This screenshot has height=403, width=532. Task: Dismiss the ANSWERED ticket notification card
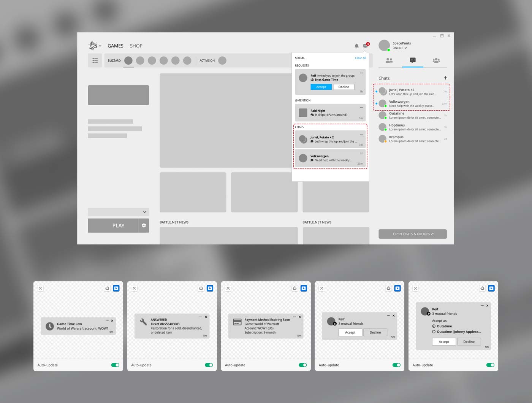206,317
